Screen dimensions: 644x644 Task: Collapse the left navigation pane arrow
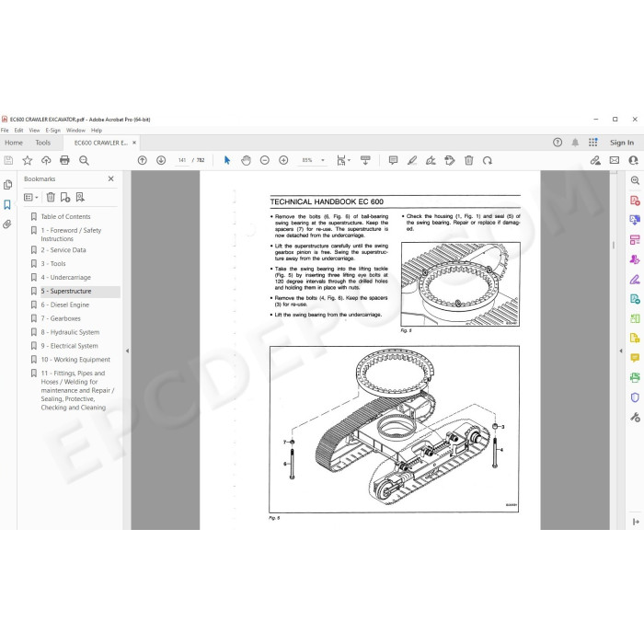click(127, 351)
